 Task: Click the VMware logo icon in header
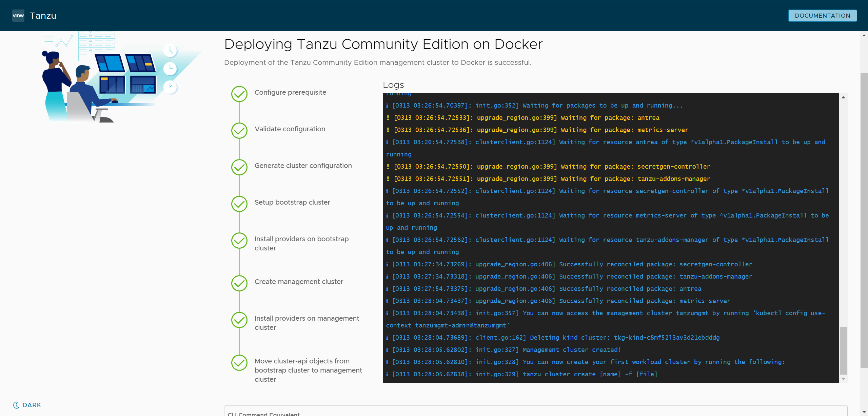point(18,16)
